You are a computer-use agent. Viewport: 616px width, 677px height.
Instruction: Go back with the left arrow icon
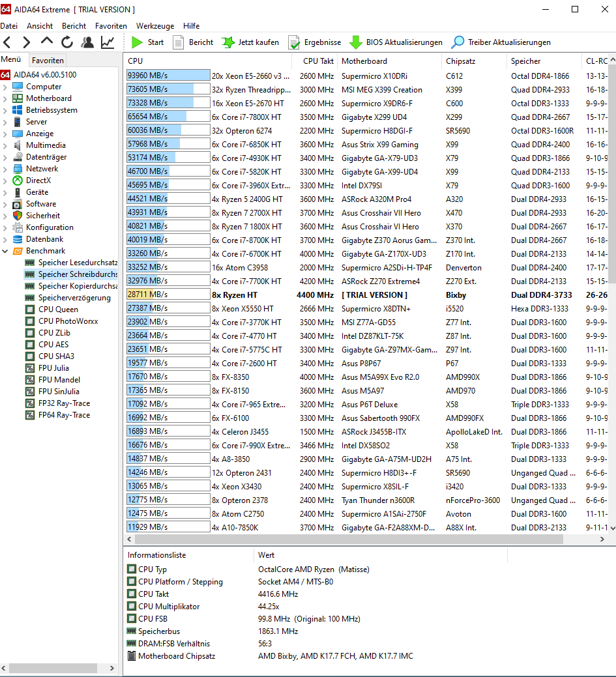click(x=7, y=42)
